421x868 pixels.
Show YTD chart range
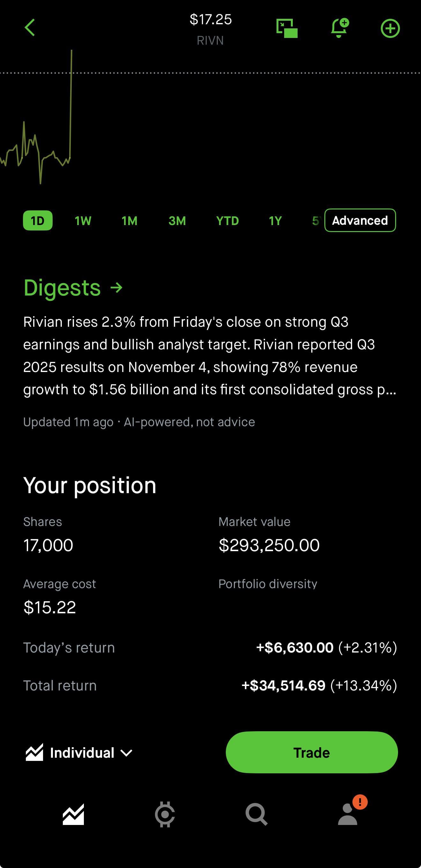227,221
